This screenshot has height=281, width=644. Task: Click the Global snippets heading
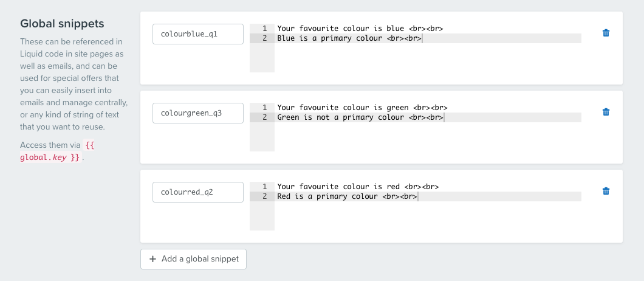(62, 24)
